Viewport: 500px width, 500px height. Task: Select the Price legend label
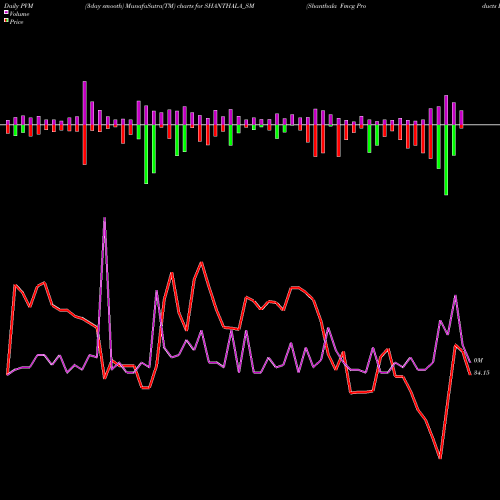(x=16, y=22)
